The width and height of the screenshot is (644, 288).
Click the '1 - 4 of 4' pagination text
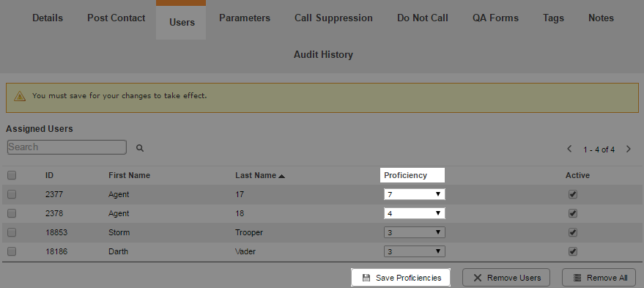click(599, 149)
